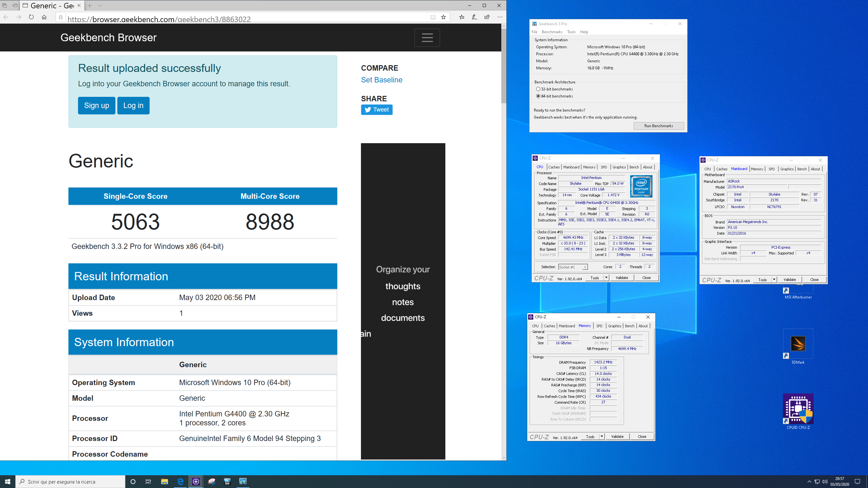Click the scrollbar down arrow in Edge
The height and width of the screenshot is (488, 868).
(x=504, y=458)
